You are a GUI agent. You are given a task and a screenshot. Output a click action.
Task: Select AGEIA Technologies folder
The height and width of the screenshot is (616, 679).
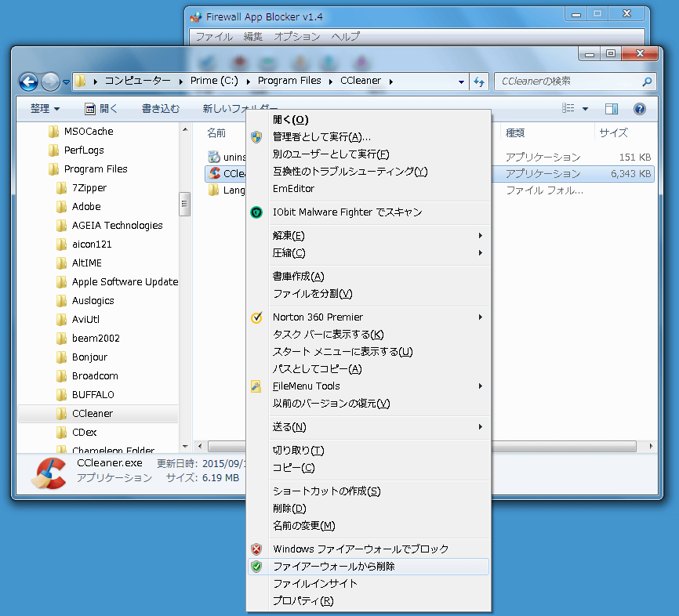(117, 226)
